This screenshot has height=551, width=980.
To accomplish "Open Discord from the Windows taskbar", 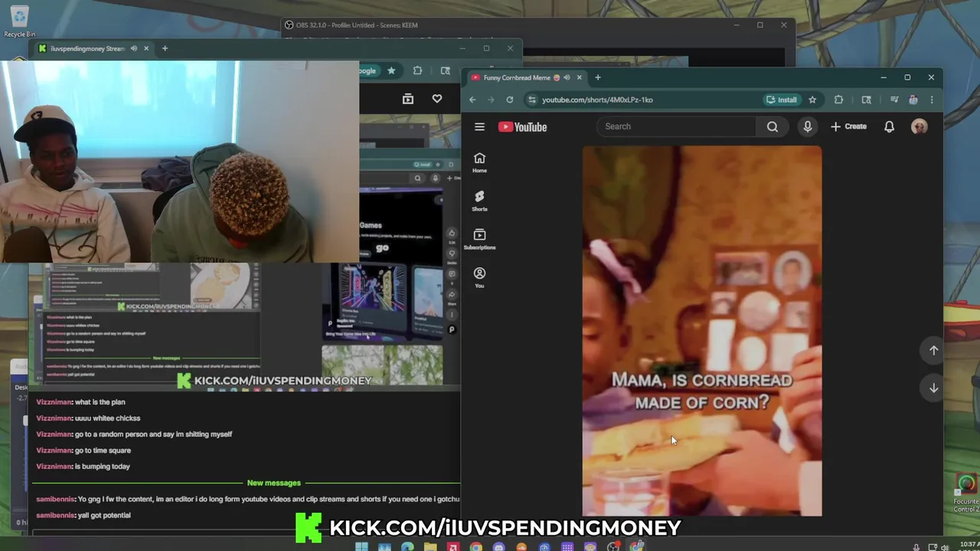I will pos(499,546).
